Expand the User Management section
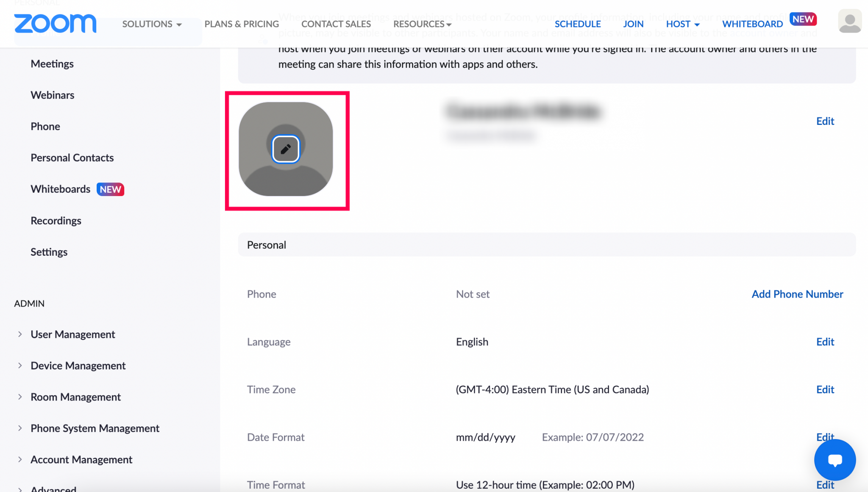Viewport: 868px width, 492px height. coord(72,334)
